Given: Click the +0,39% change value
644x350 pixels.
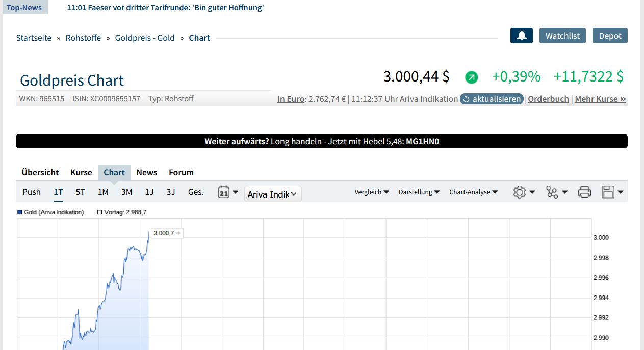Looking at the screenshot, I should pyautogui.click(x=516, y=76).
